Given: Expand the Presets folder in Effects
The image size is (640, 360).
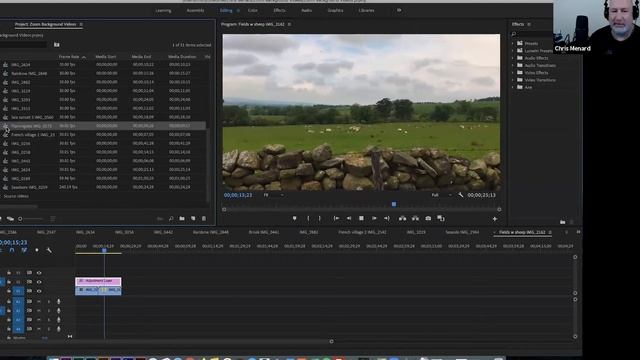Looking at the screenshot, I should [513, 43].
